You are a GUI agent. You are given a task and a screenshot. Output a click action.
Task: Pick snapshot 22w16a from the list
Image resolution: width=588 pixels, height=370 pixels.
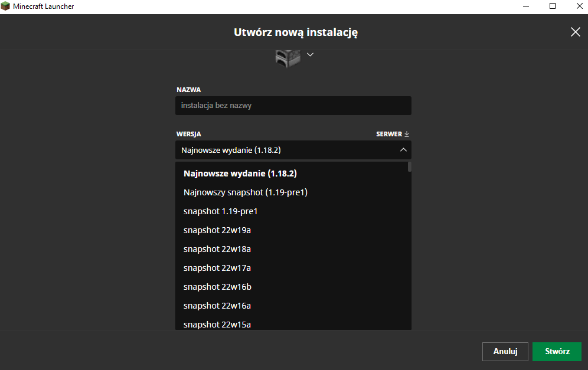(292, 306)
